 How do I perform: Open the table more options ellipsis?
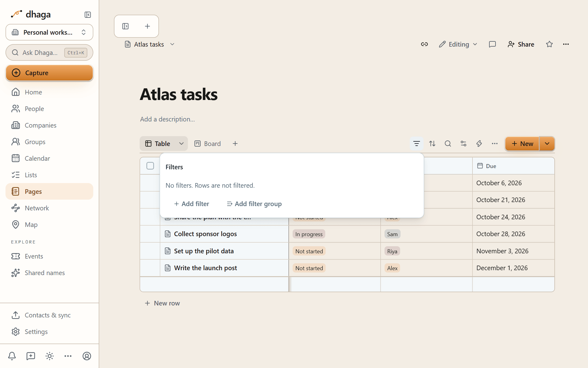495,144
